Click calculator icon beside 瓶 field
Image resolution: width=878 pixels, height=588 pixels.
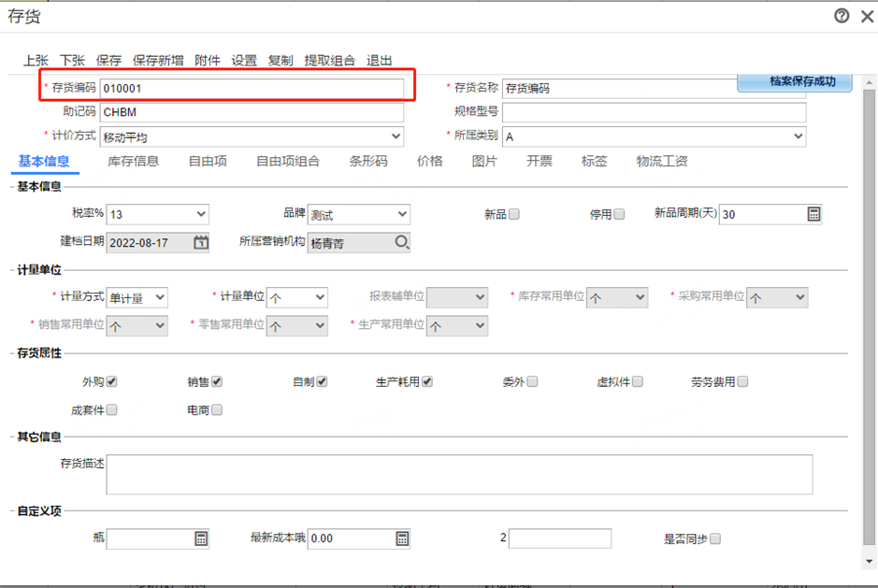(200, 538)
